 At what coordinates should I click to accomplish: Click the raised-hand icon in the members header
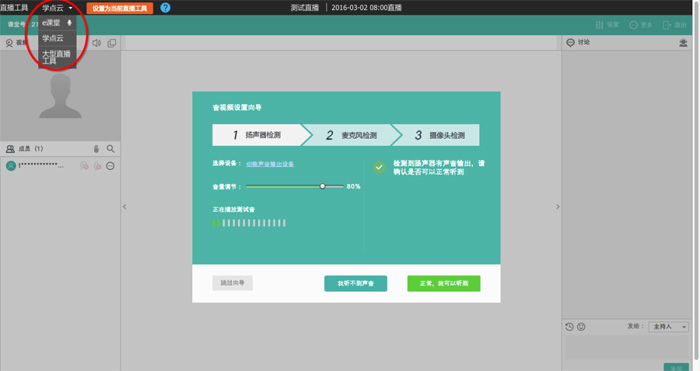[x=96, y=149]
